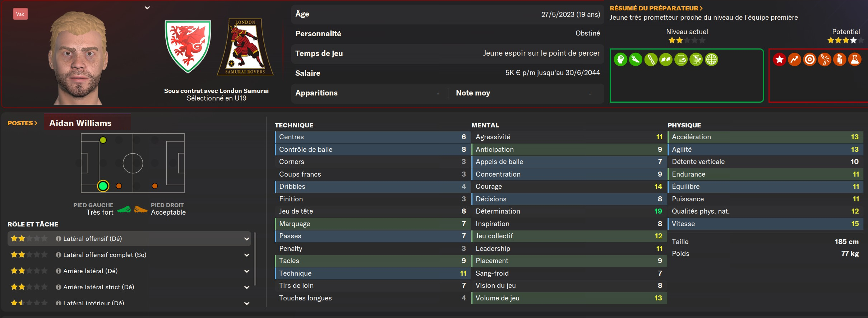This screenshot has height=318, width=868.
Task: Open the POSTES section link
Action: pyautogui.click(x=22, y=123)
